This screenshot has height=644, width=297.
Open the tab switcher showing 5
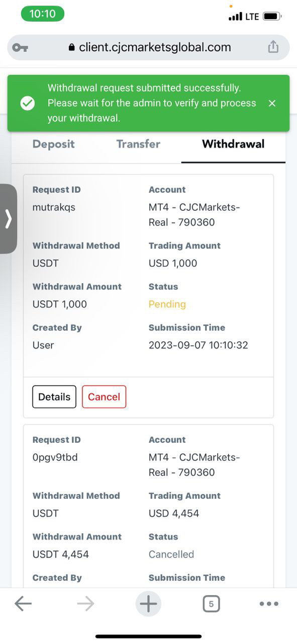211,604
